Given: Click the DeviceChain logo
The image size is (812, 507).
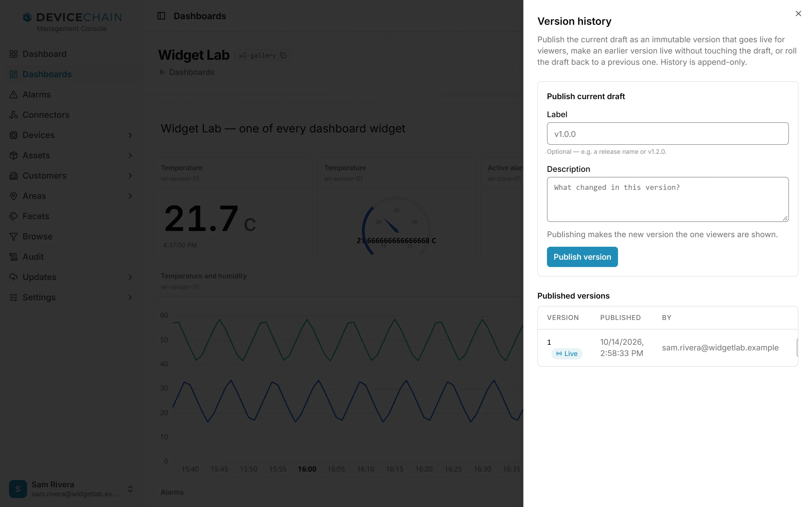Looking at the screenshot, I should (x=72, y=22).
